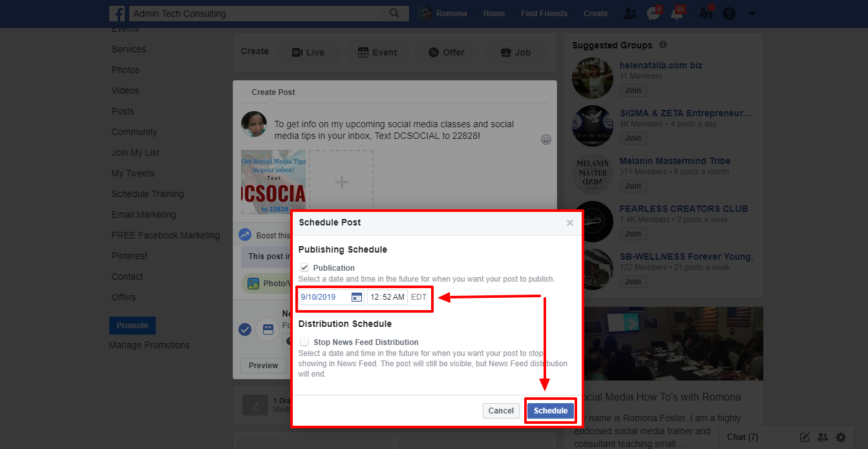The width and height of the screenshot is (868, 449).
Task: Open Photos in the page sidebar
Action: pyautogui.click(x=125, y=70)
